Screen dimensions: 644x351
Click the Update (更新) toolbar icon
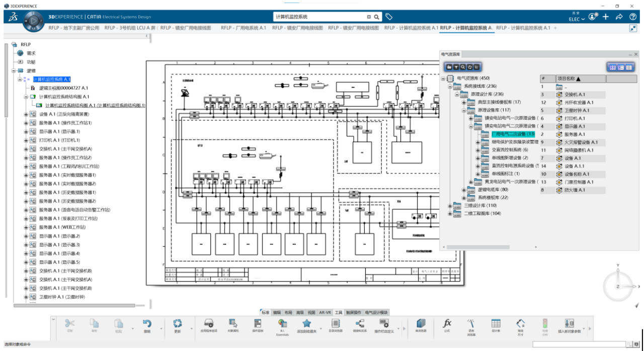pos(177,324)
